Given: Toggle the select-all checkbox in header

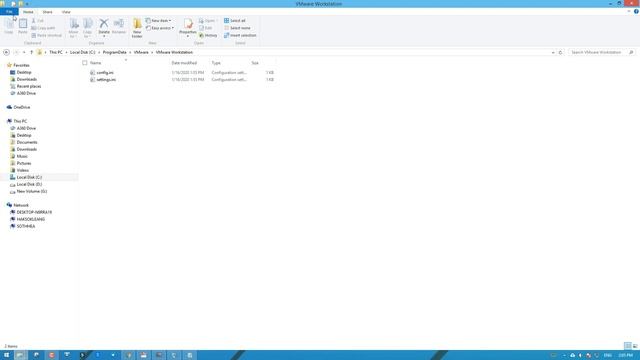Looking at the screenshot, I should (84, 63).
